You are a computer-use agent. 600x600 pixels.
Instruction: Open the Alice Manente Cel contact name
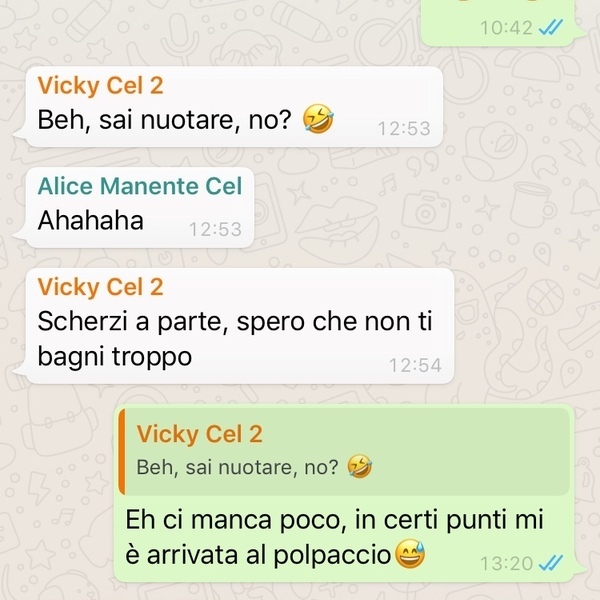140,186
